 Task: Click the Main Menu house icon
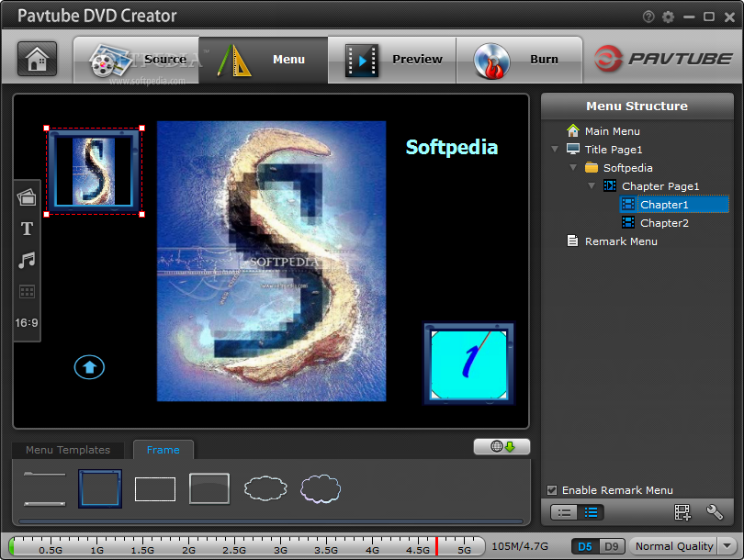(573, 130)
